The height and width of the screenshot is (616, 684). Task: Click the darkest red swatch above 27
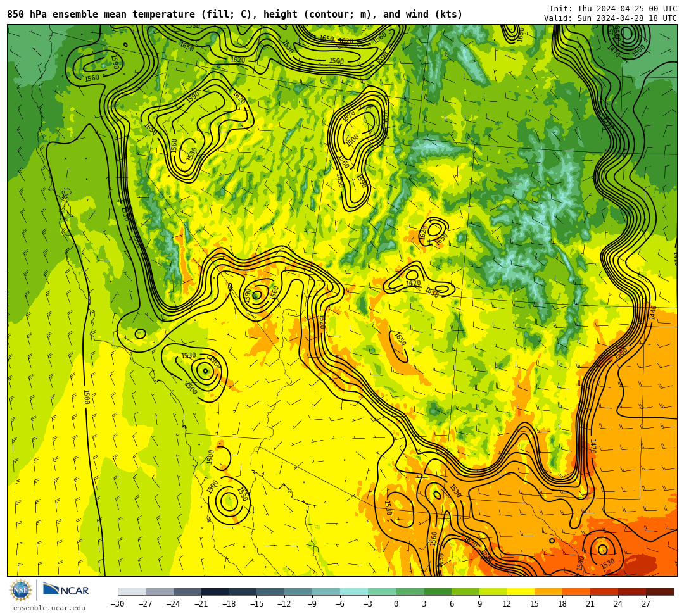point(660,591)
